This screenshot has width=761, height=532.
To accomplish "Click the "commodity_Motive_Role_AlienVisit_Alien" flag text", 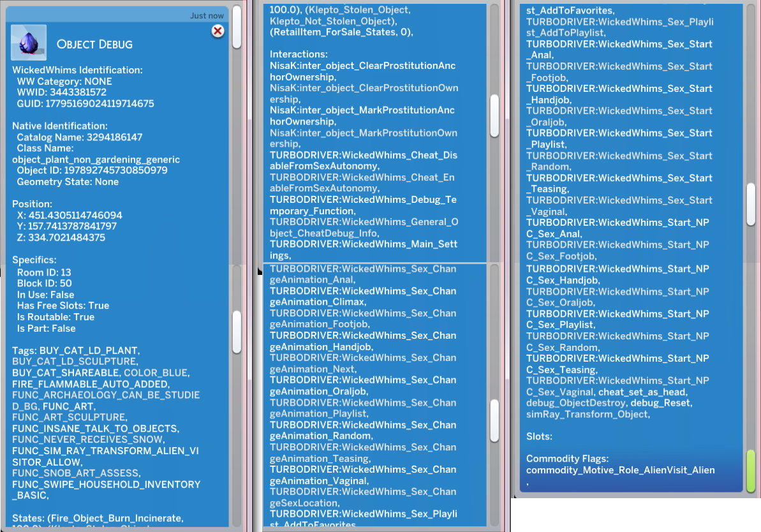I will [x=620, y=470].
